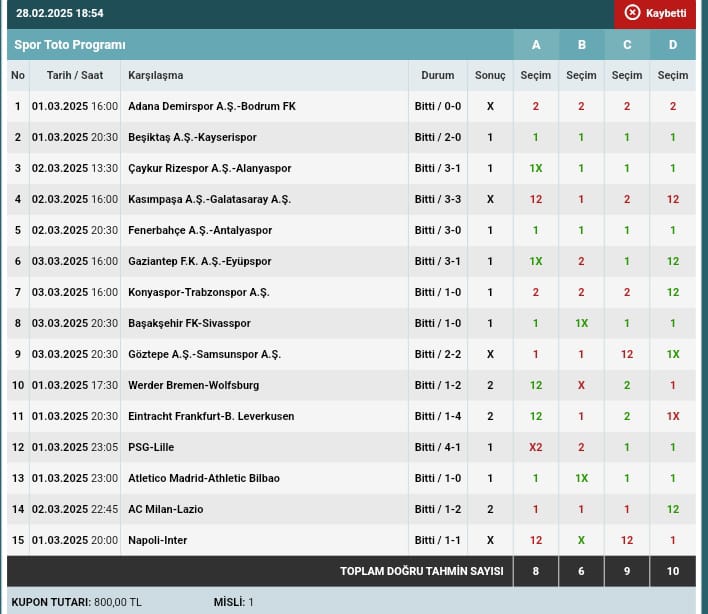The image size is (708, 614).
Task: Click the 28.02.2025 18:54 coupon timestamp
Action: tap(60, 13)
